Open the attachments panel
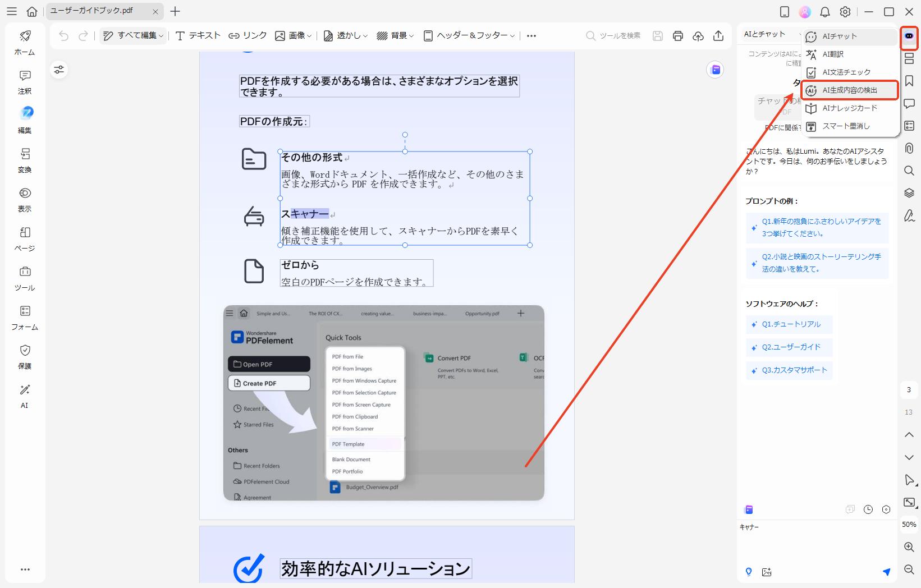Screen dimensions: 921x588 coord(909,148)
